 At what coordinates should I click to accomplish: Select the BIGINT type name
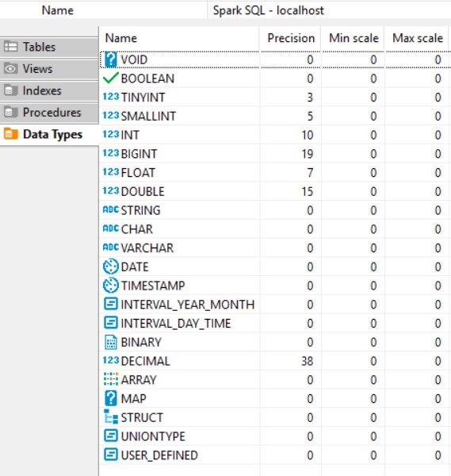(x=139, y=154)
